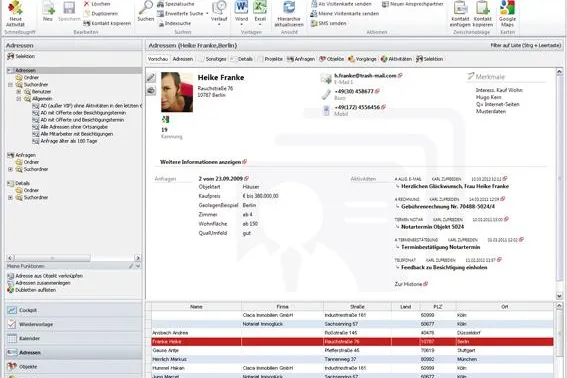
Task: Open Indexsuche
Action: pyautogui.click(x=174, y=24)
